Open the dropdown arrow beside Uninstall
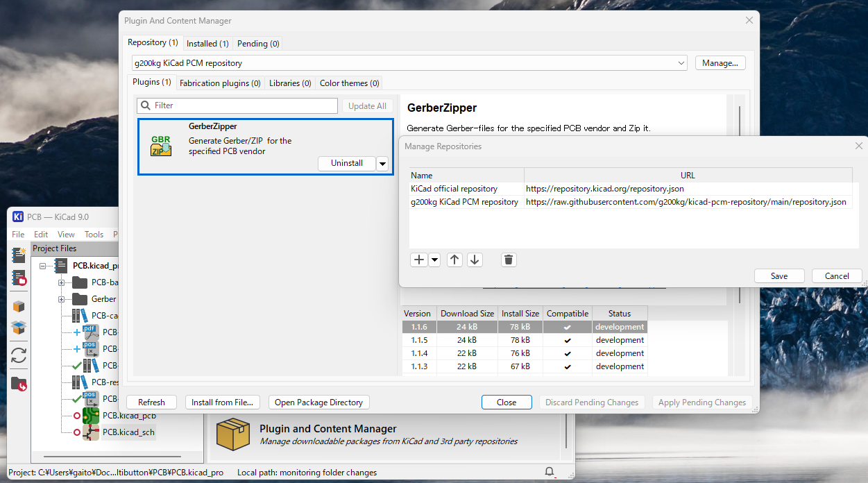 pyautogui.click(x=382, y=164)
